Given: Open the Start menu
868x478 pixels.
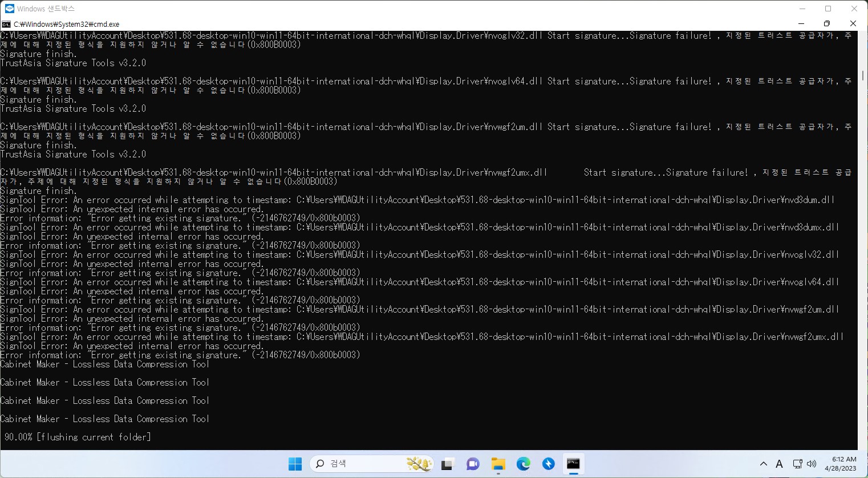Looking at the screenshot, I should click(x=294, y=464).
